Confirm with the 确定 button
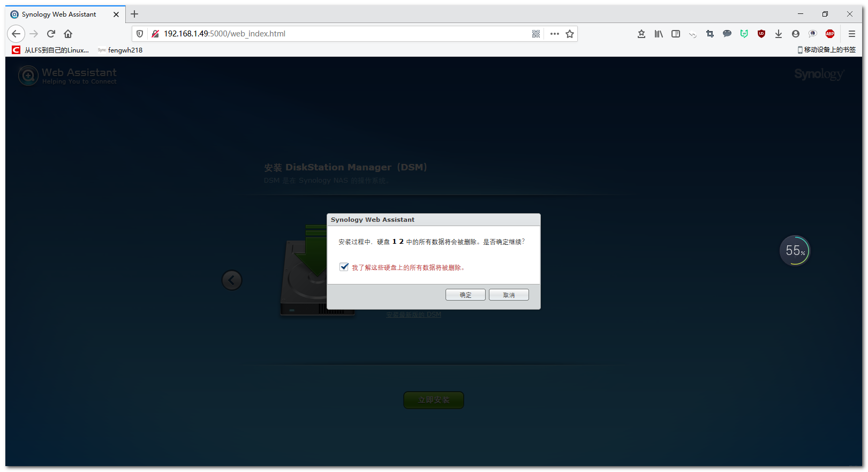This screenshot has height=472, width=868. (465, 295)
